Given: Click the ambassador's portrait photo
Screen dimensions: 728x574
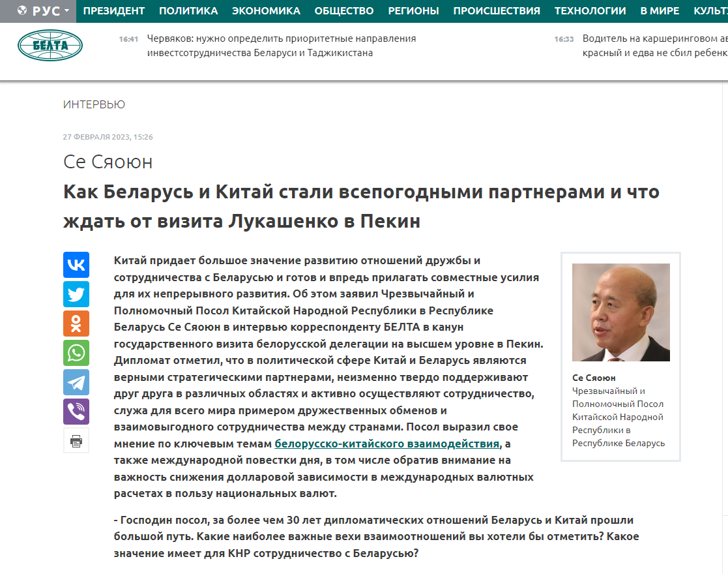Looking at the screenshot, I should tap(620, 312).
